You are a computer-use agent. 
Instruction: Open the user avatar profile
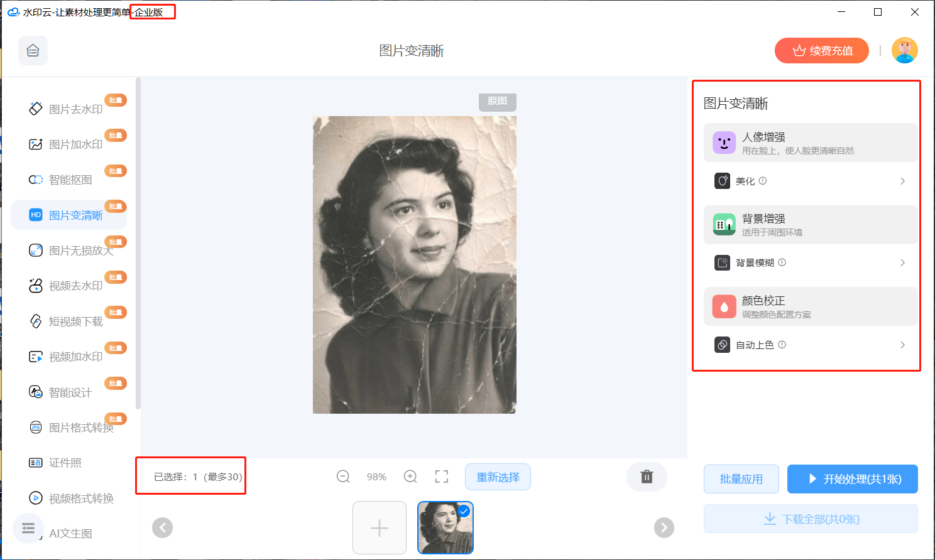905,50
